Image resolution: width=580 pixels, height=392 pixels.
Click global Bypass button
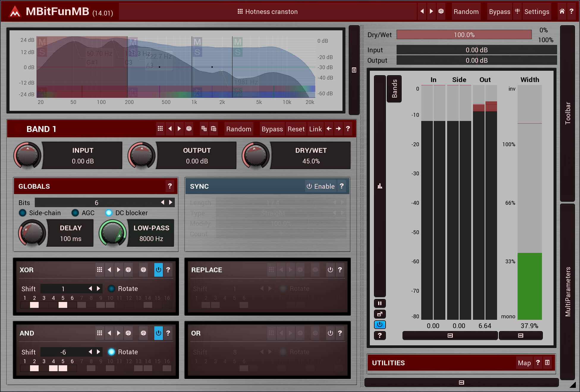(499, 12)
